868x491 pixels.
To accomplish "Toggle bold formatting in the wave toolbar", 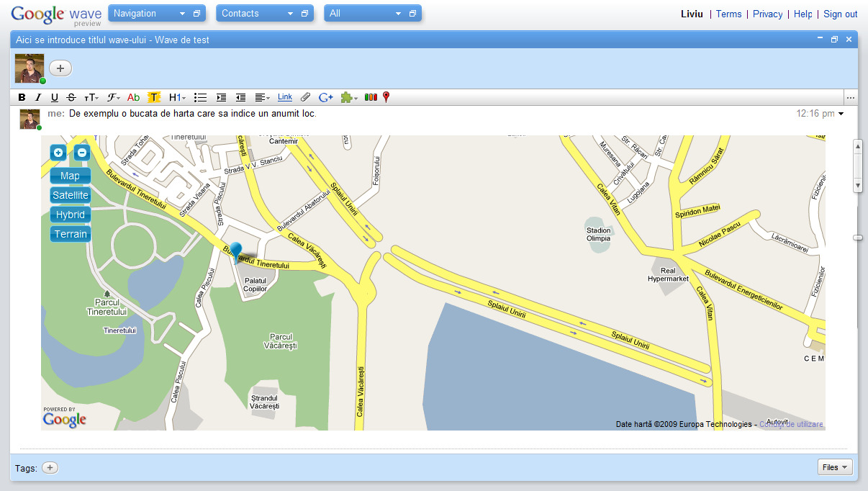I will point(22,97).
